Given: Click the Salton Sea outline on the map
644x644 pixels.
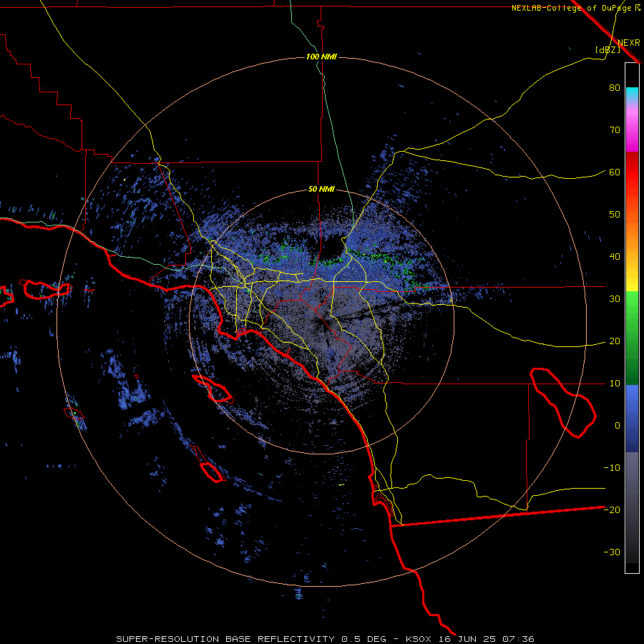Looking at the screenshot, I should coord(562,403).
